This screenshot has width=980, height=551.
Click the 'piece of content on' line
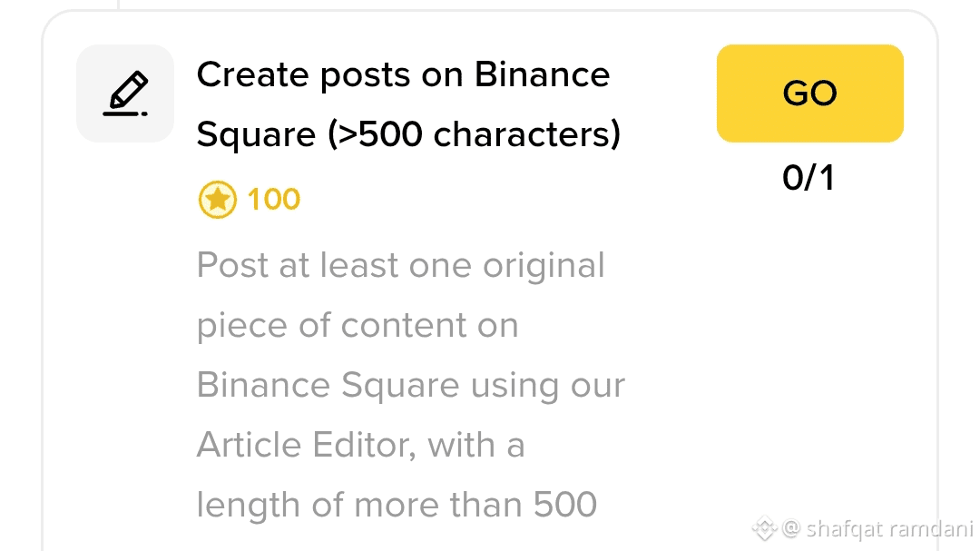coord(358,325)
